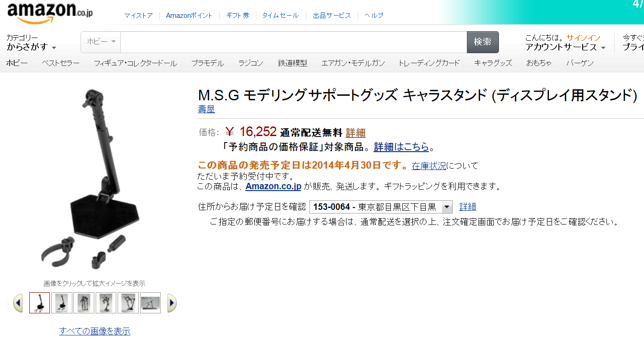Click the next thumbnails arrow
This screenshot has height=345, width=644.
pos(172,303)
